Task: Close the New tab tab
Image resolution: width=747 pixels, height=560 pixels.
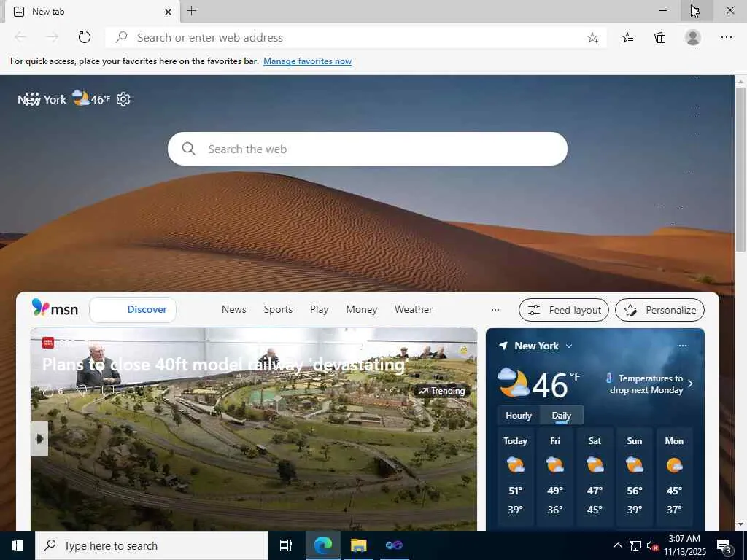Action: coord(169,12)
